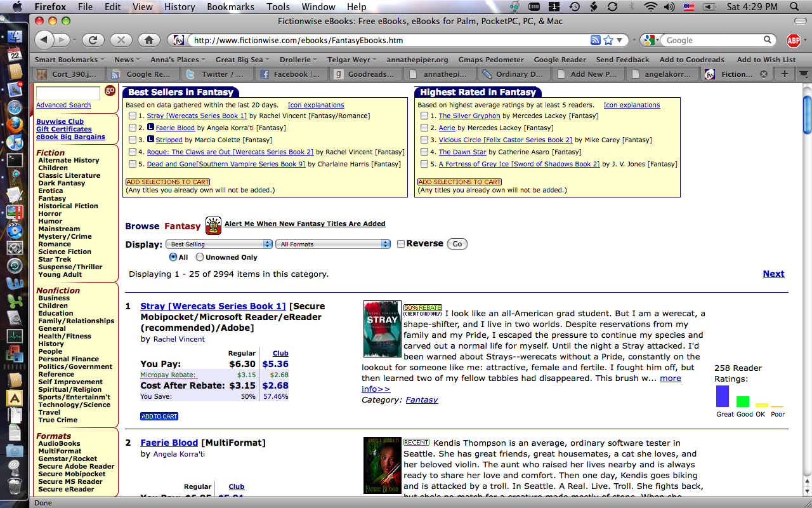
Task: Expand the Smart Bookmarks folder menu
Action: click(70, 60)
